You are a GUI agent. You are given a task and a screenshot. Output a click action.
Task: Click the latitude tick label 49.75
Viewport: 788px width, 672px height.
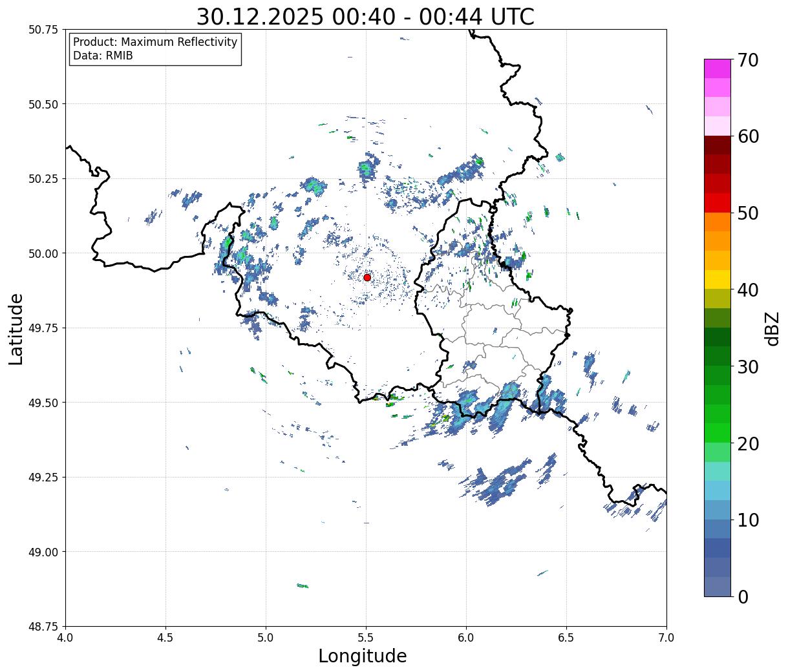43,328
